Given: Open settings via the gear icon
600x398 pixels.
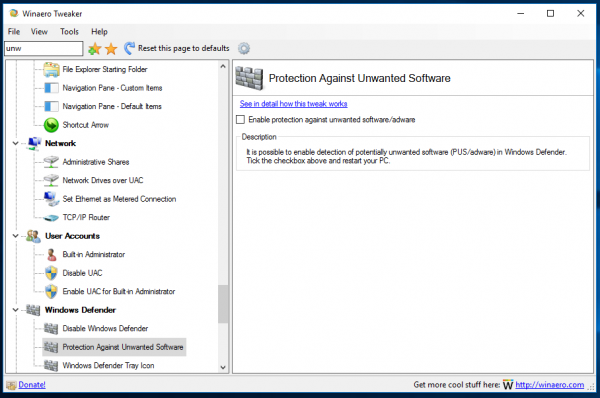Looking at the screenshot, I should 244,49.
